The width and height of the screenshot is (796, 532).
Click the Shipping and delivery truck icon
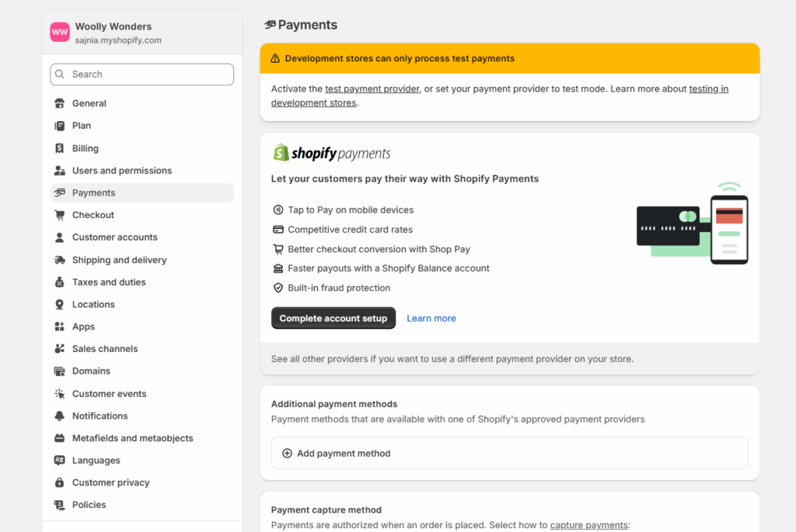(60, 260)
